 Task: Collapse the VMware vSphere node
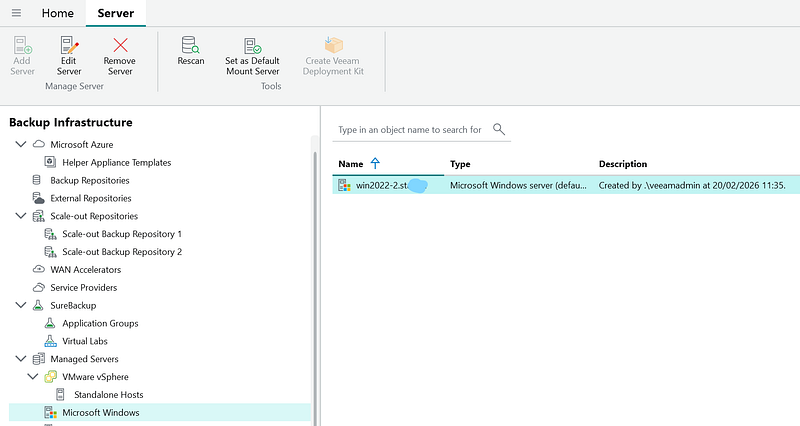pyautogui.click(x=34, y=377)
